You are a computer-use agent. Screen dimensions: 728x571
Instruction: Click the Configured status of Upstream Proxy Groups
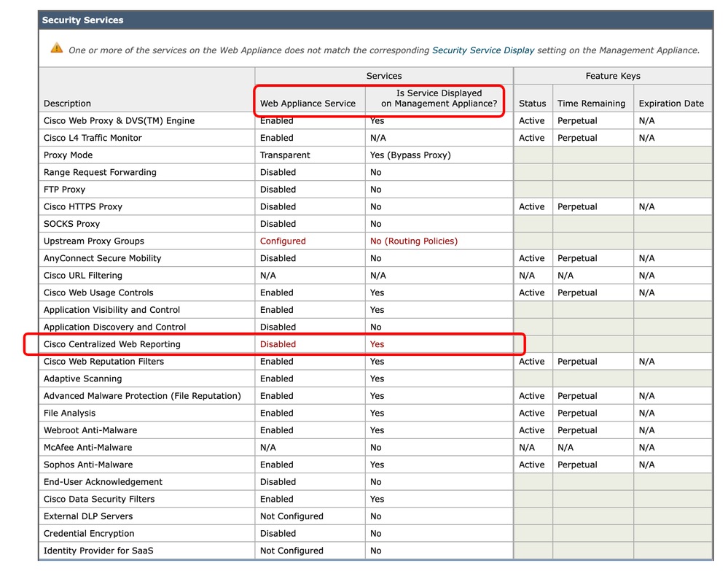pyautogui.click(x=282, y=241)
